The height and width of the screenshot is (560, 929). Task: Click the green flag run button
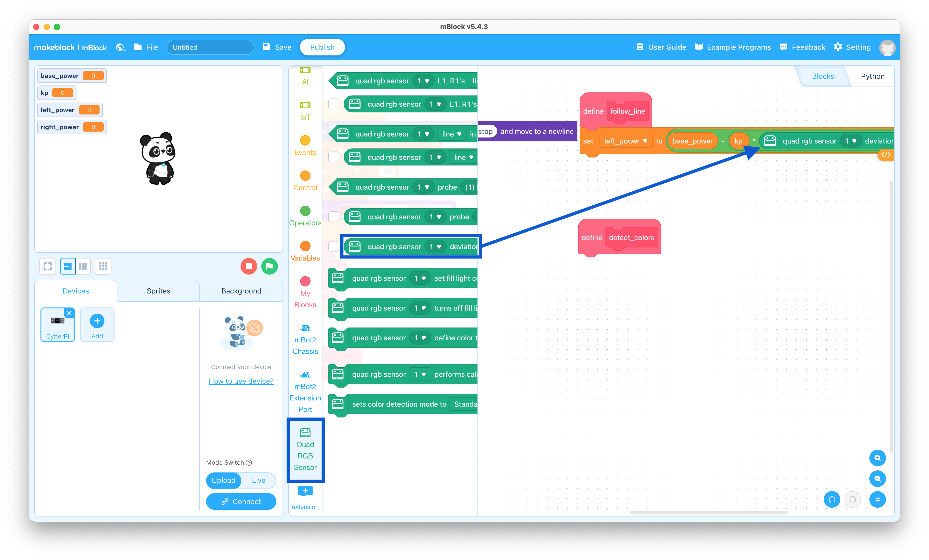270,267
